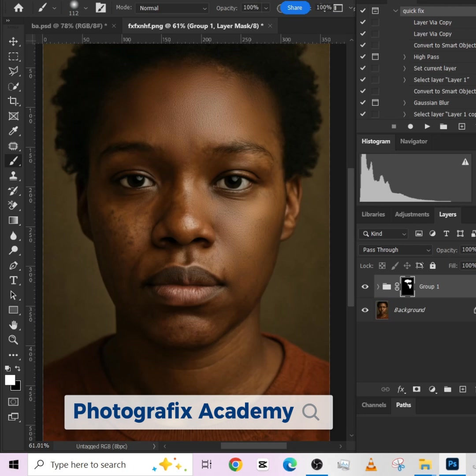This screenshot has height=476, width=476.
Task: Lock transparent pixels
Action: pos(382,266)
